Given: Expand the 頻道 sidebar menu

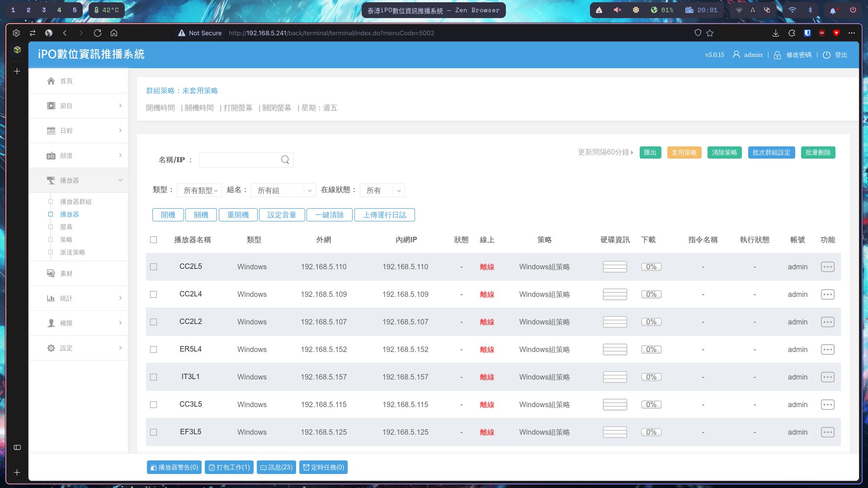Looking at the screenshot, I should click(x=78, y=155).
